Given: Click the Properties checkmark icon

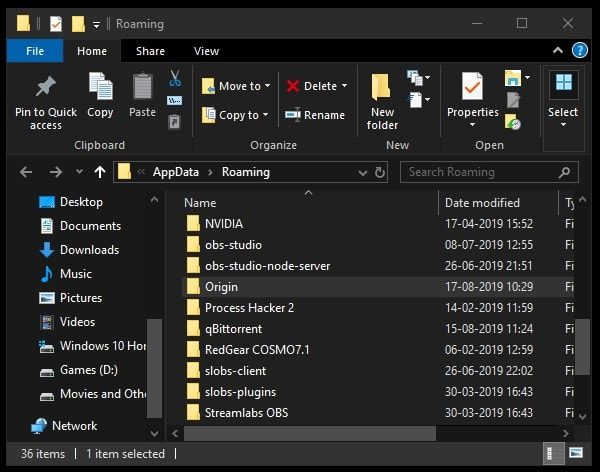Looking at the screenshot, I should click(x=472, y=86).
